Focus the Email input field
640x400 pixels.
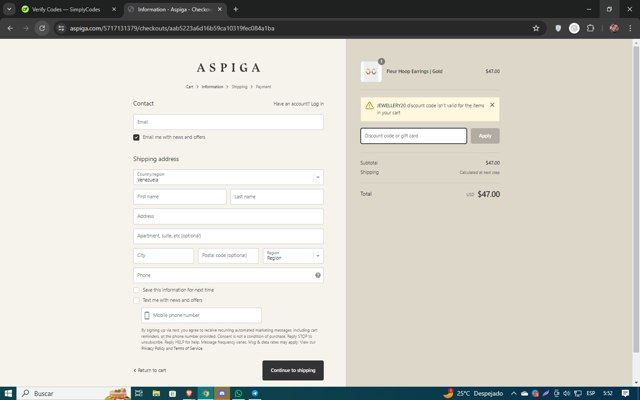(228, 122)
